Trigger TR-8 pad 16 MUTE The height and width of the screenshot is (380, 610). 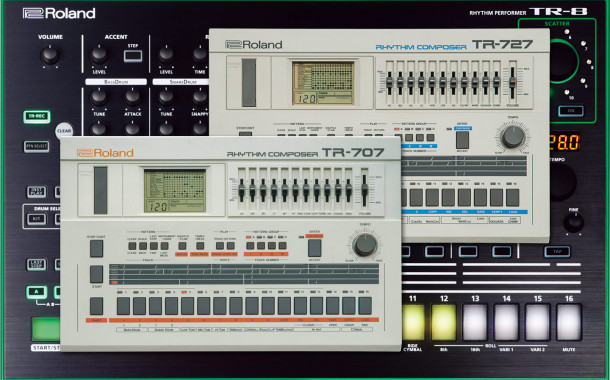[569, 322]
